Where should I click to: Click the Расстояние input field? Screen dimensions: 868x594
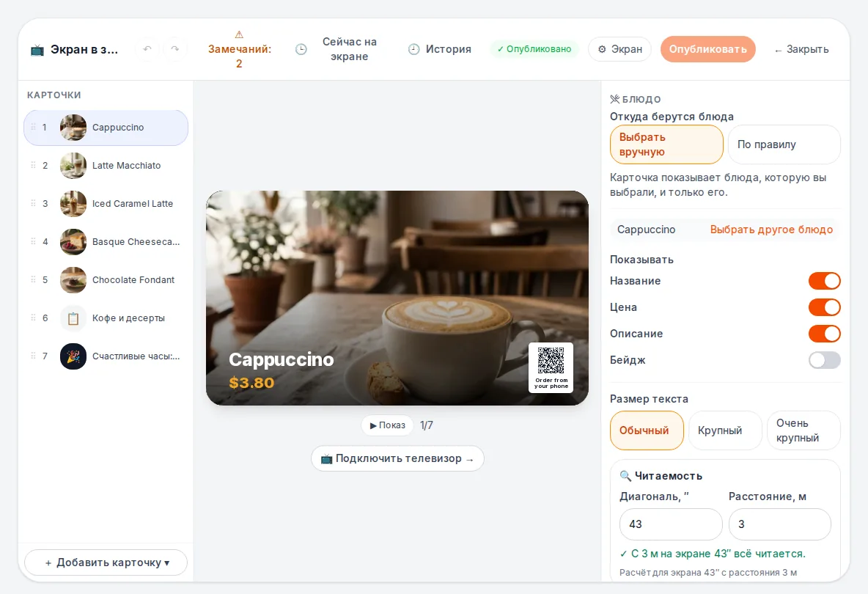tap(779, 524)
